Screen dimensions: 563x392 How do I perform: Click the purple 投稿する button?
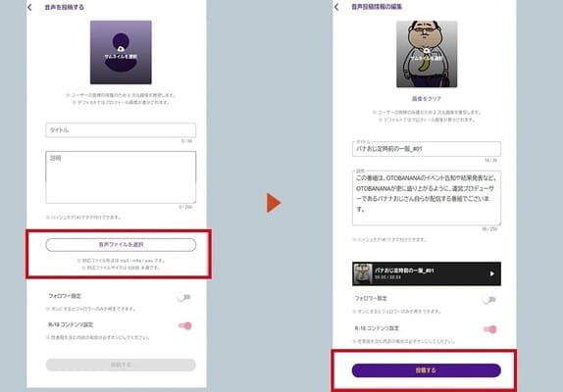pyautogui.click(x=427, y=370)
